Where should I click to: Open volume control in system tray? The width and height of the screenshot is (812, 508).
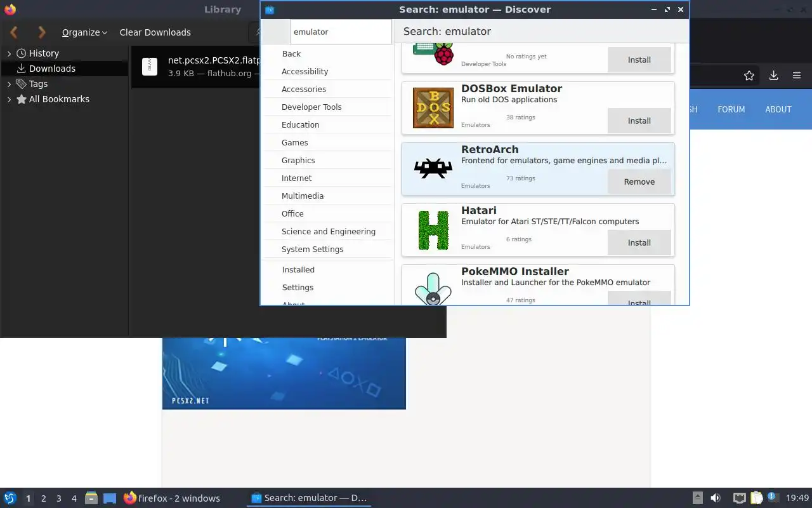(x=716, y=498)
